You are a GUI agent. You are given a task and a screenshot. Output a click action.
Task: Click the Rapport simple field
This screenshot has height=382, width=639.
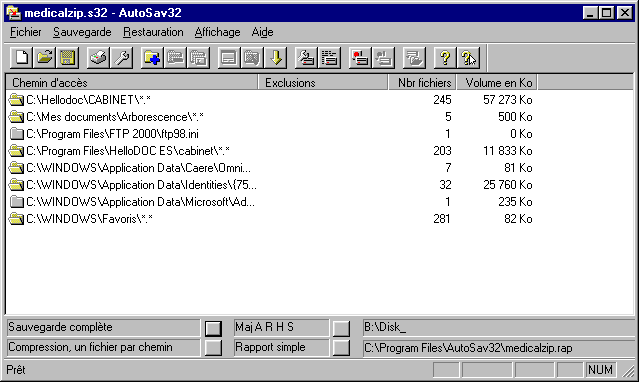point(281,348)
